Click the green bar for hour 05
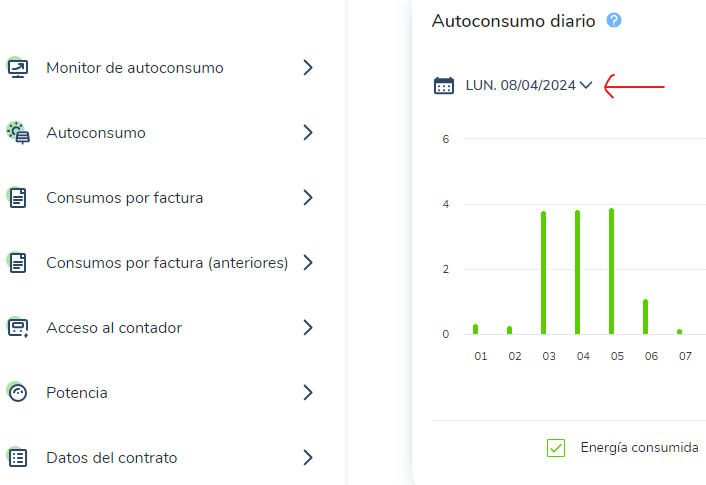706x485 pixels. pyautogui.click(x=611, y=271)
